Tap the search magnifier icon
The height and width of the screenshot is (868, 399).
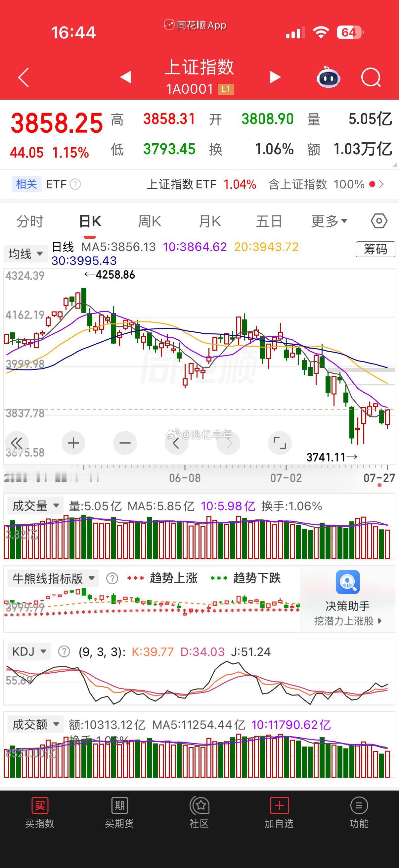pos(371,78)
